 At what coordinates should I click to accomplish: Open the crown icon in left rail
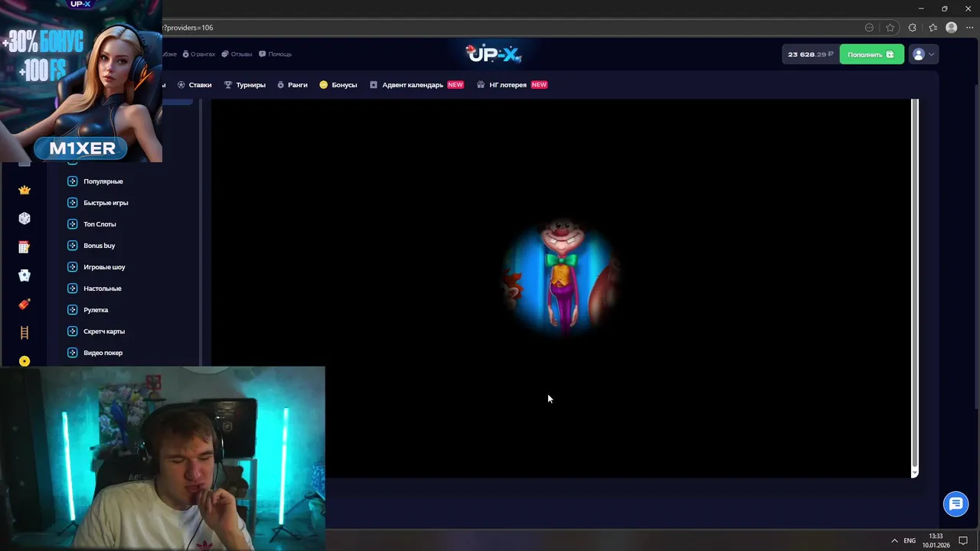tap(24, 190)
